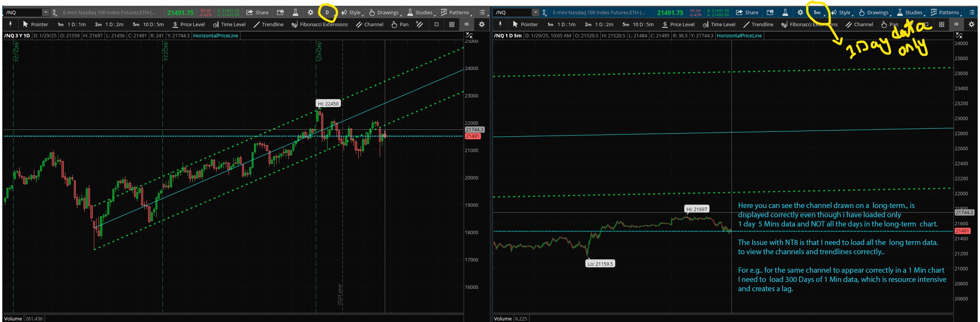Click the Share button in left chart

point(257,12)
